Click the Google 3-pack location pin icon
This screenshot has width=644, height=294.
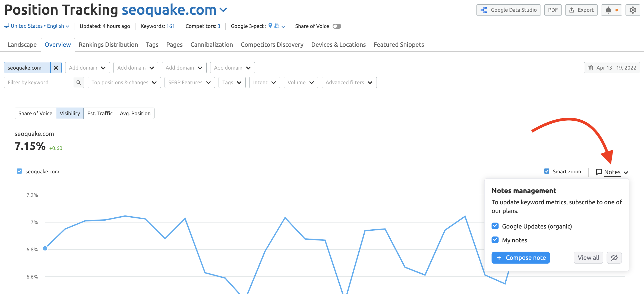point(270,26)
